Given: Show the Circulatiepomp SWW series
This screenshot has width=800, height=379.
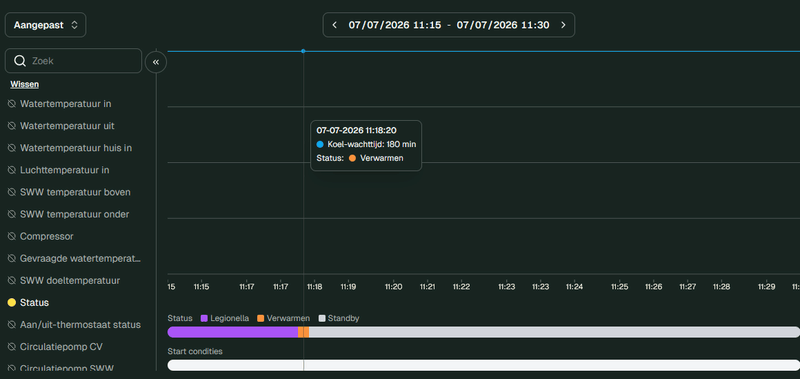Looking at the screenshot, I should (x=61, y=368).
